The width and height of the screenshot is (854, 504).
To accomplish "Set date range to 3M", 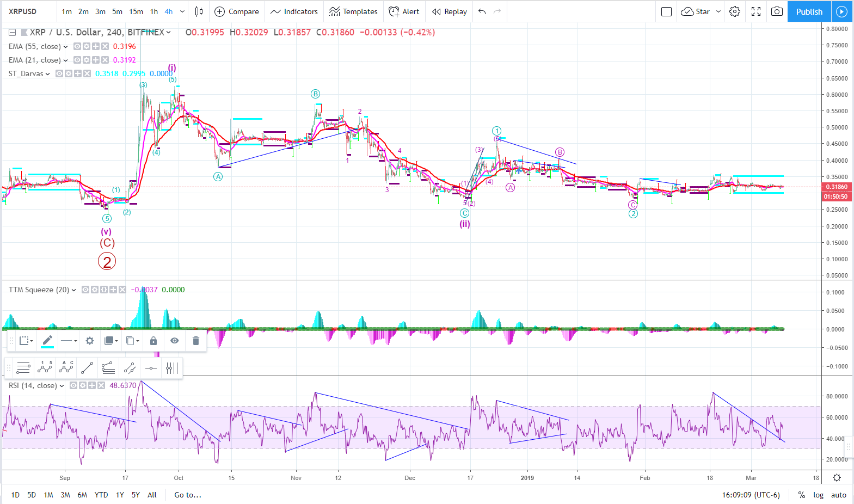I will point(65,495).
